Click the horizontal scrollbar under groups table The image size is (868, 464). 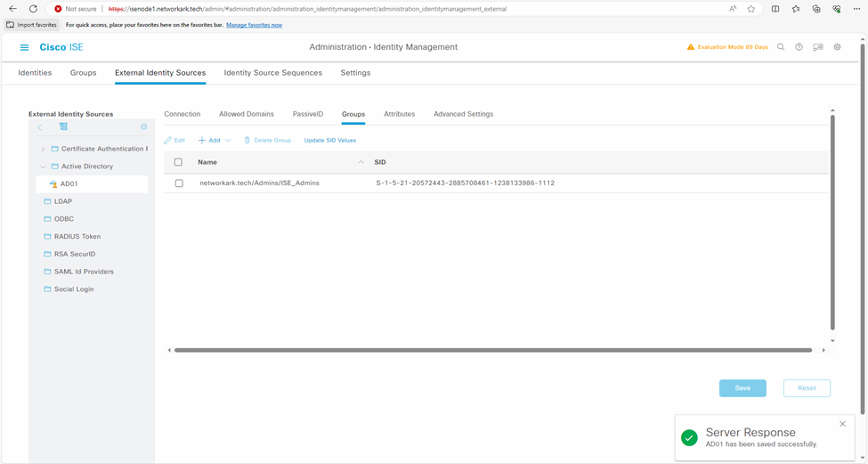tap(492, 350)
